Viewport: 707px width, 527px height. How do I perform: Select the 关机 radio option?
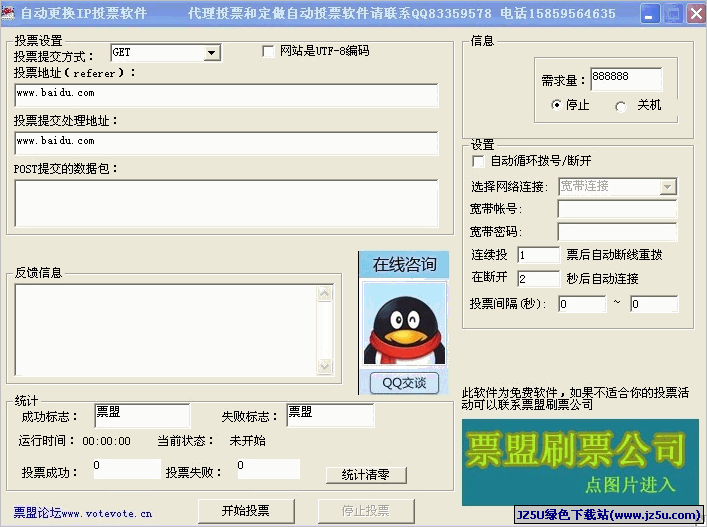point(620,106)
